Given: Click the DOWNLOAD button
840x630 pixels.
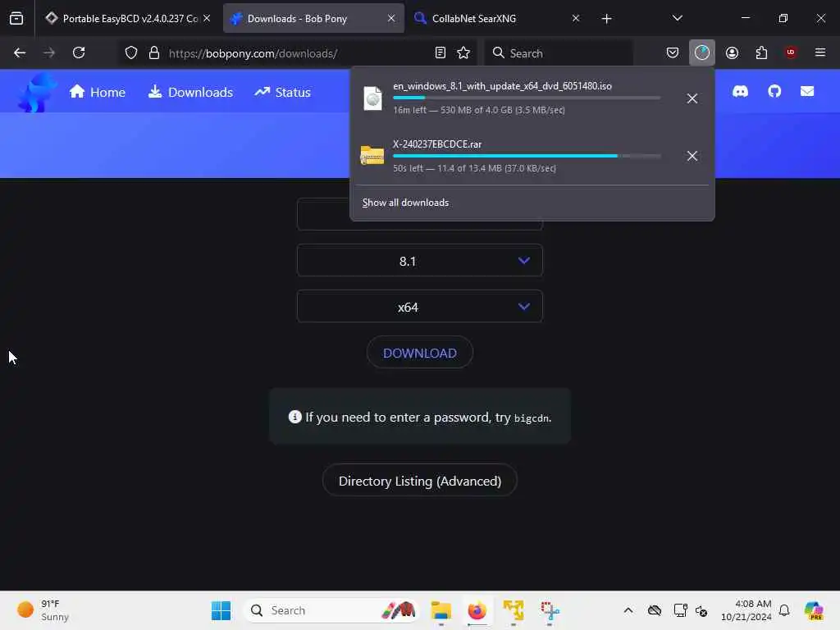Looking at the screenshot, I should pyautogui.click(x=420, y=353).
